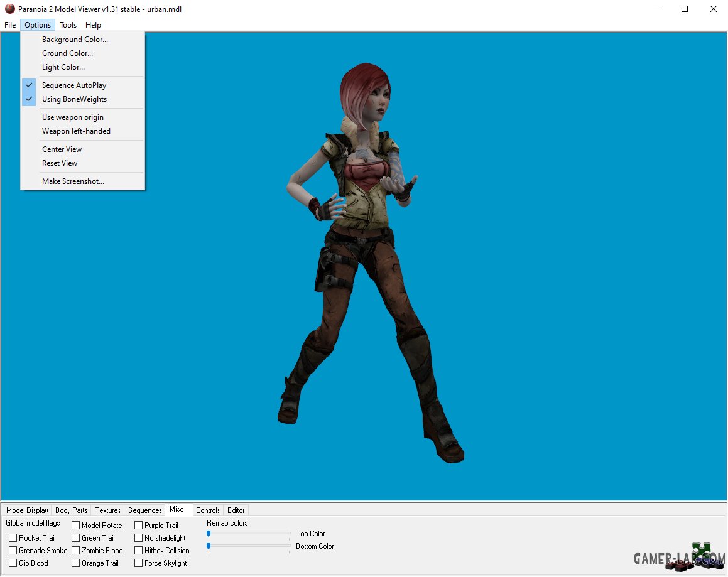Select the Misc tab

[177, 509]
